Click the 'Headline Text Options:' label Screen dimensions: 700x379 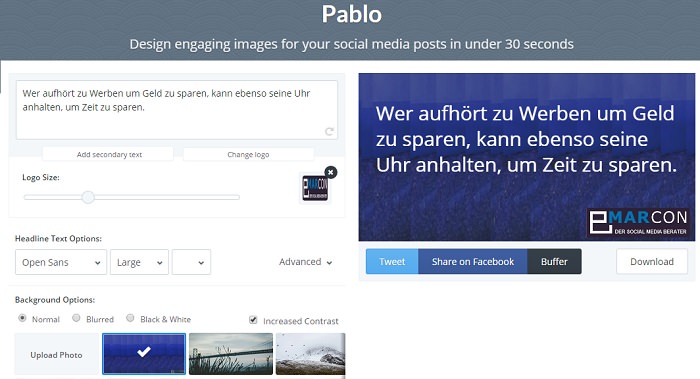58,238
